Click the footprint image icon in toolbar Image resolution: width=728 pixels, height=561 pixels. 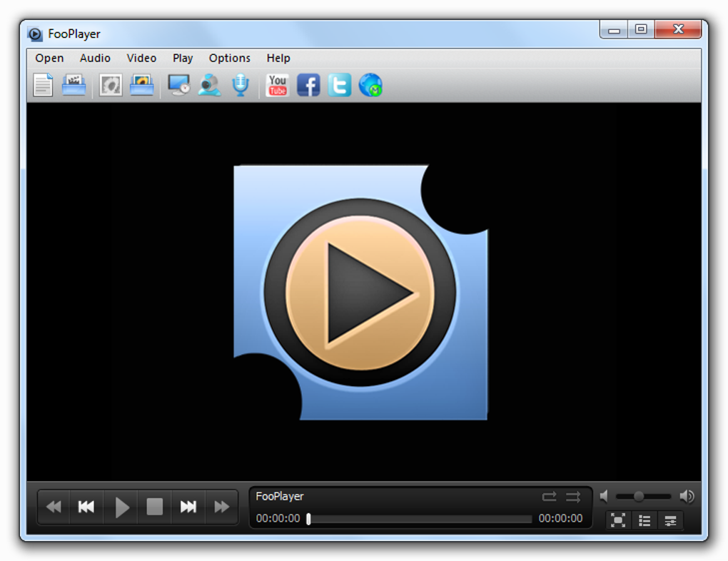pyautogui.click(x=111, y=85)
